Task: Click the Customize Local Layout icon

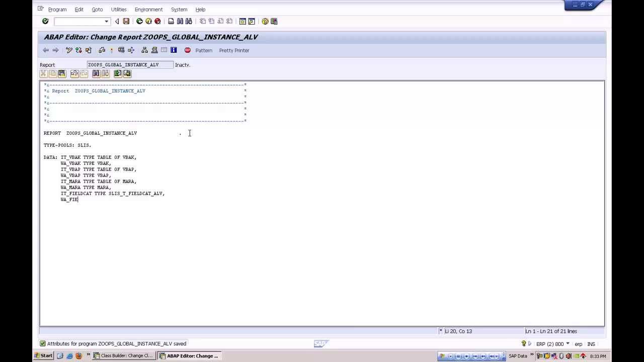Action: (274, 21)
